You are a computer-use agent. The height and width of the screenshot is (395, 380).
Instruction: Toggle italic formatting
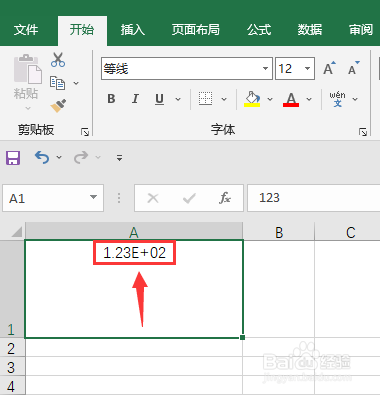pyautogui.click(x=135, y=99)
